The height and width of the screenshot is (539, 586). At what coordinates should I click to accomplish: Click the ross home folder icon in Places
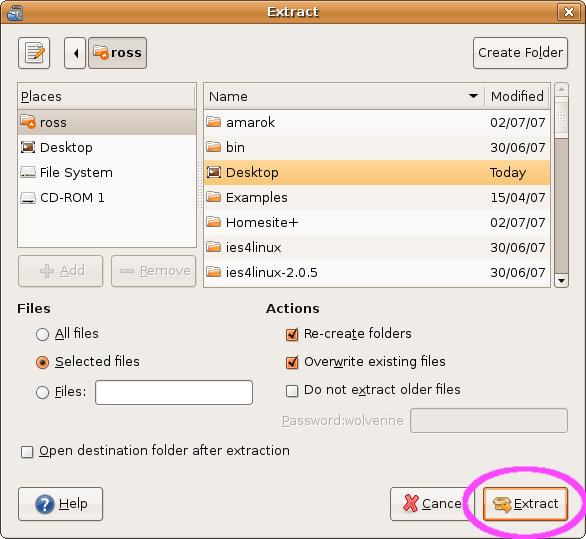point(28,121)
